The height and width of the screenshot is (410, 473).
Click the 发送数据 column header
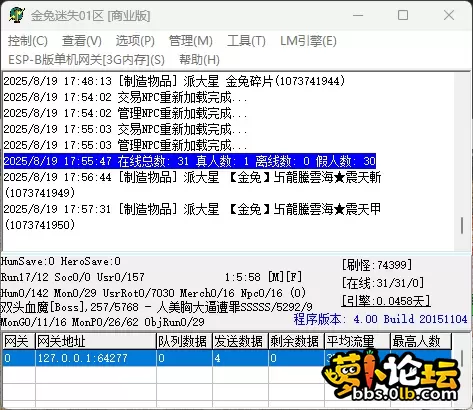point(240,341)
